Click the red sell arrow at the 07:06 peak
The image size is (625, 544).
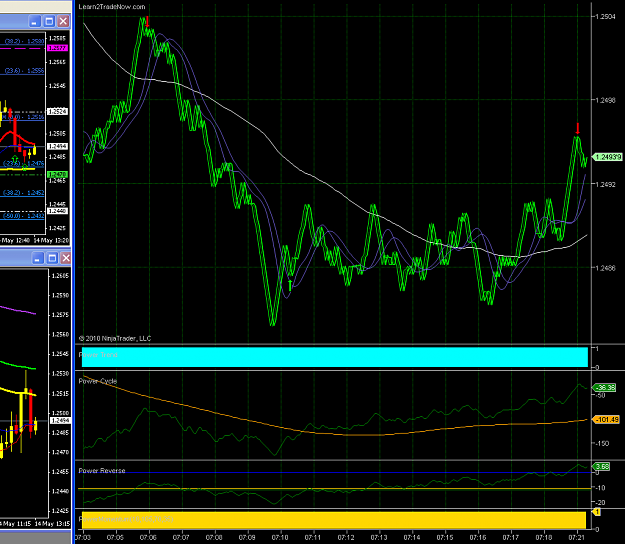click(x=147, y=21)
